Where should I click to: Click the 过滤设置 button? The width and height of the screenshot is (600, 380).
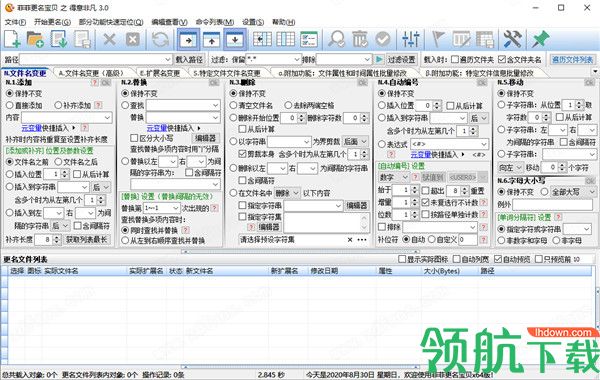[x=401, y=59]
